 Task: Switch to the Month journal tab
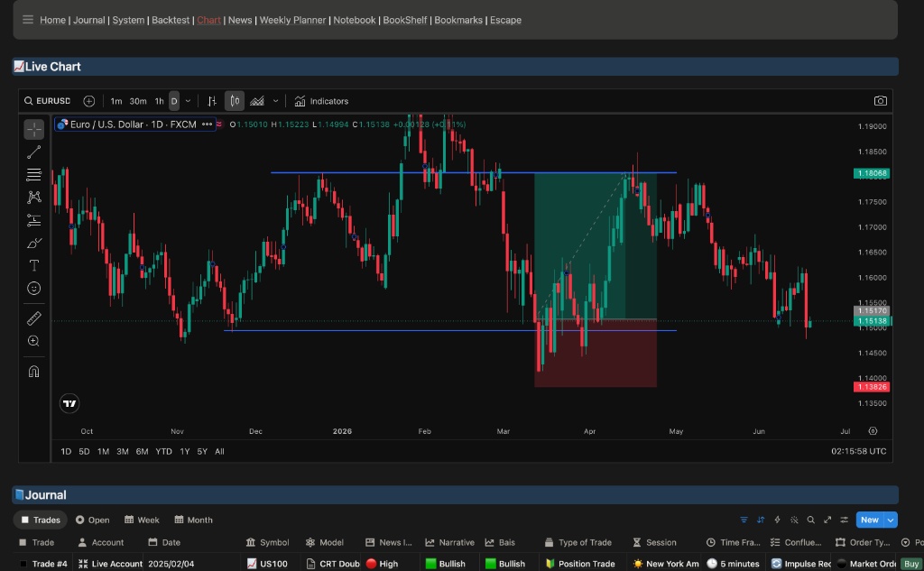coord(193,520)
